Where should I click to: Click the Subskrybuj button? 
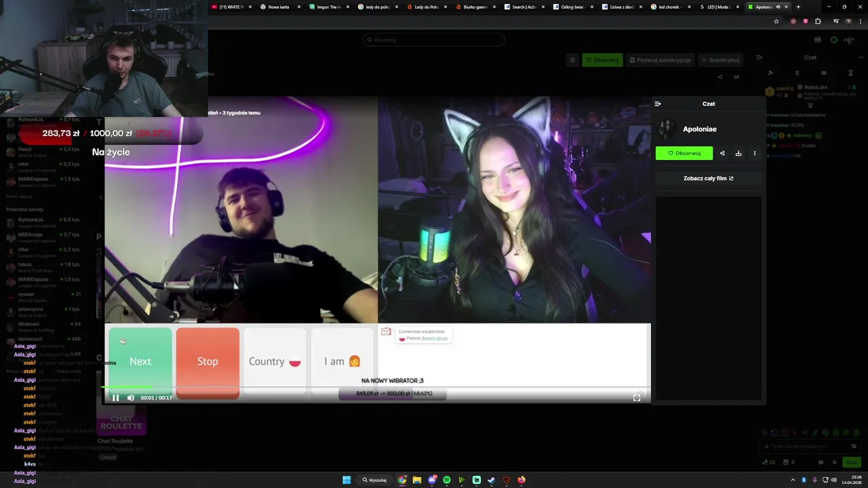click(x=720, y=60)
